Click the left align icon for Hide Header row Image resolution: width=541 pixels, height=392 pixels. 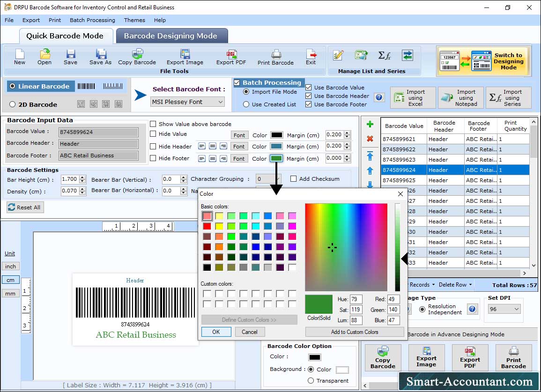point(202,146)
